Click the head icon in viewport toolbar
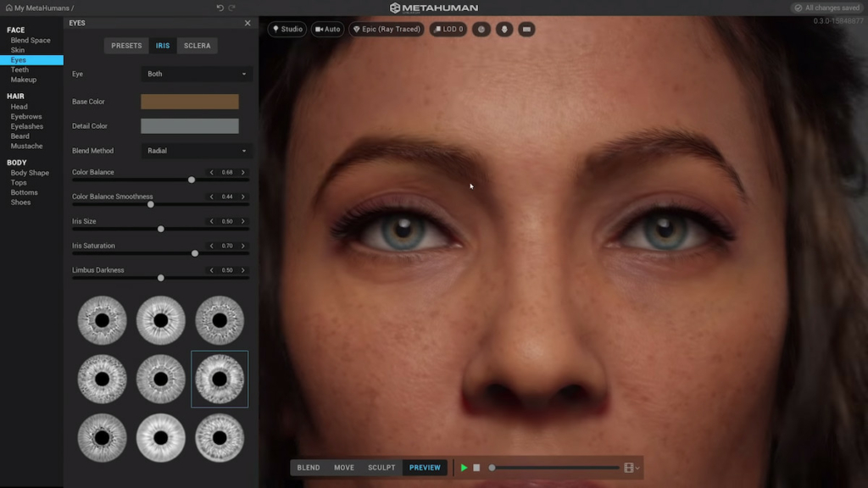Image resolution: width=868 pixels, height=488 pixels. tap(504, 29)
